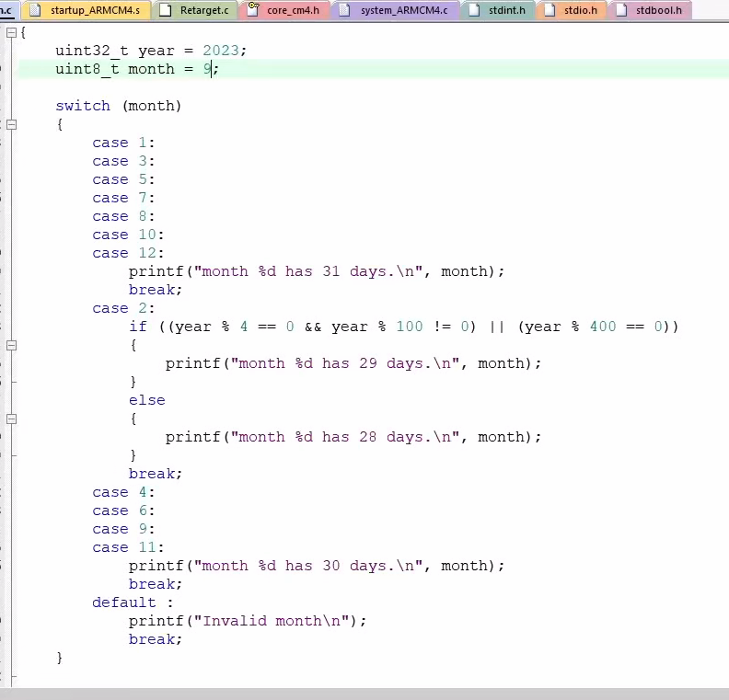Screen dimensions: 729x700
Task: Click the 'Invalid month' printf line
Action: pyautogui.click(x=248, y=621)
